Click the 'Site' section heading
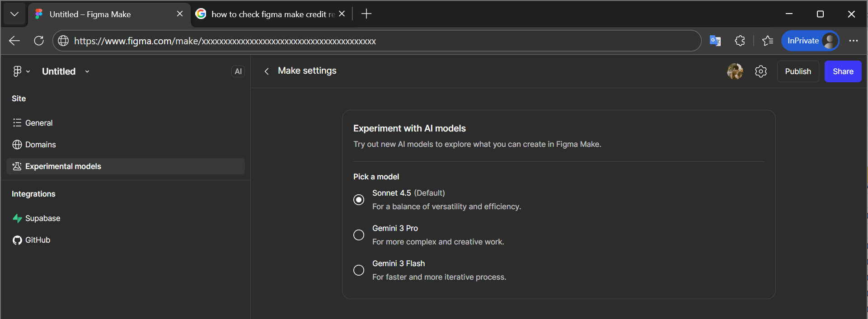 click(x=19, y=99)
